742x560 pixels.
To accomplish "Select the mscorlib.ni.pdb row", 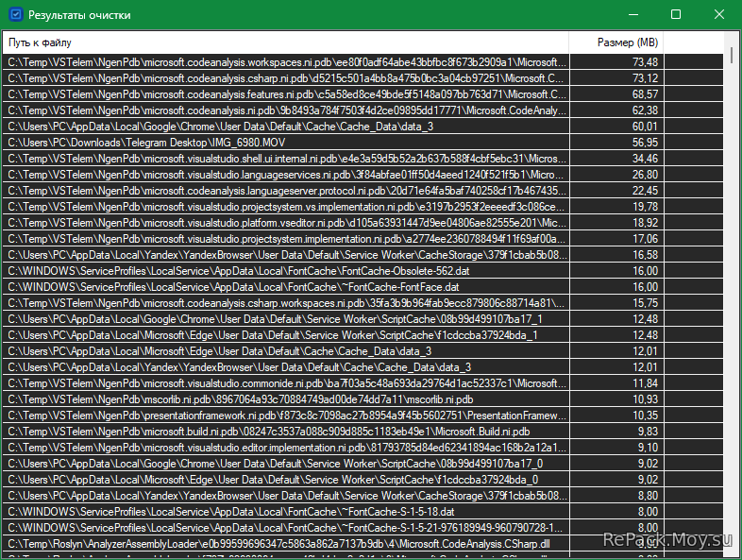I will (x=283, y=399).
